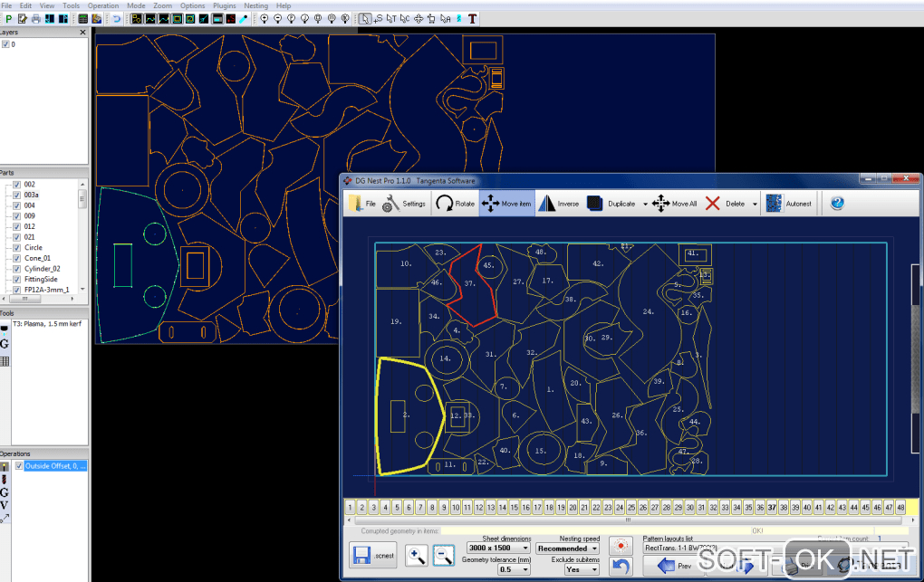Save nest with the .scnest floppy button
This screenshot has height=582, width=924.
[x=373, y=555]
